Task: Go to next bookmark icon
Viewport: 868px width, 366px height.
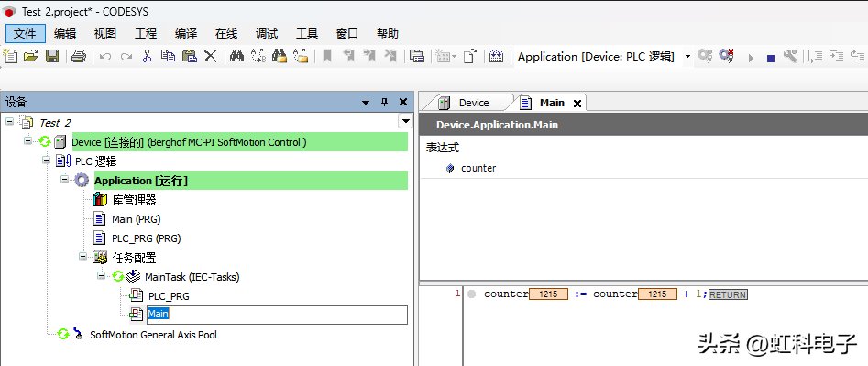Action: click(x=369, y=56)
